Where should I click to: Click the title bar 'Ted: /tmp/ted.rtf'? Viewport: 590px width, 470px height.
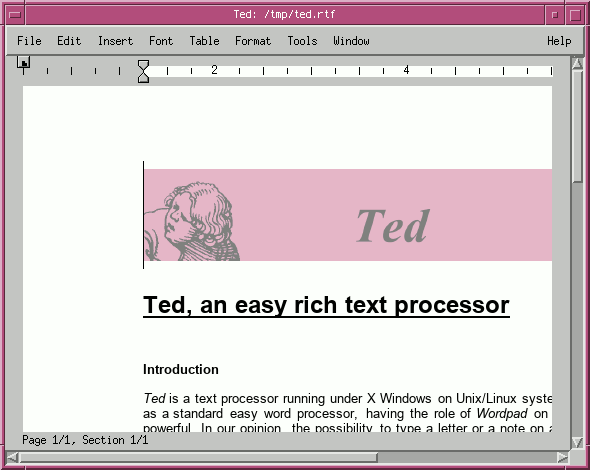coord(284,15)
